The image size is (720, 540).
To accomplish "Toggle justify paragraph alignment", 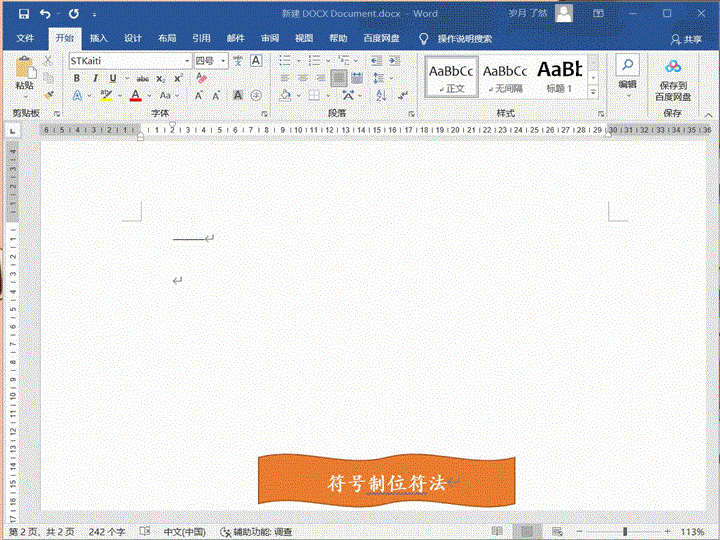I will pos(338,78).
